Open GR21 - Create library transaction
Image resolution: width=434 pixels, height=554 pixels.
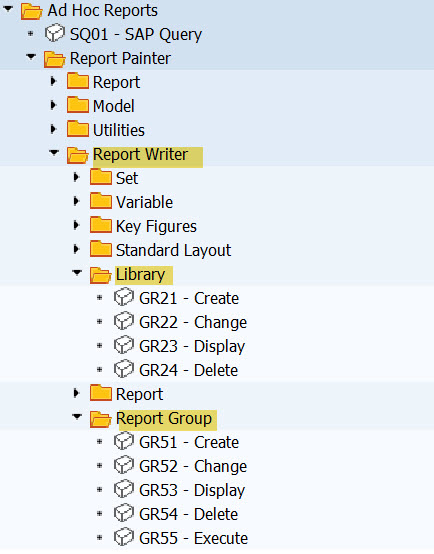[189, 299]
